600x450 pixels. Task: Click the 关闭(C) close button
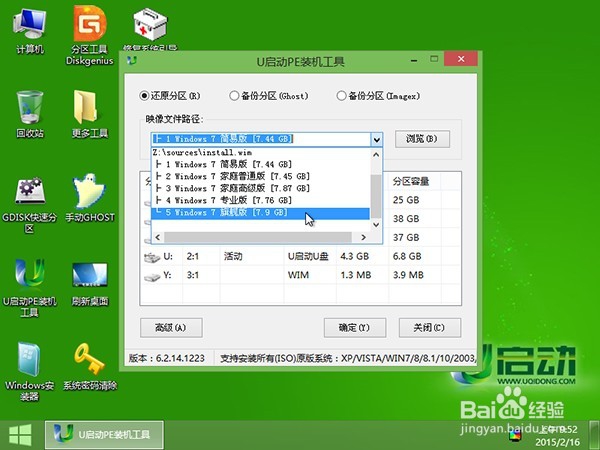click(430, 328)
